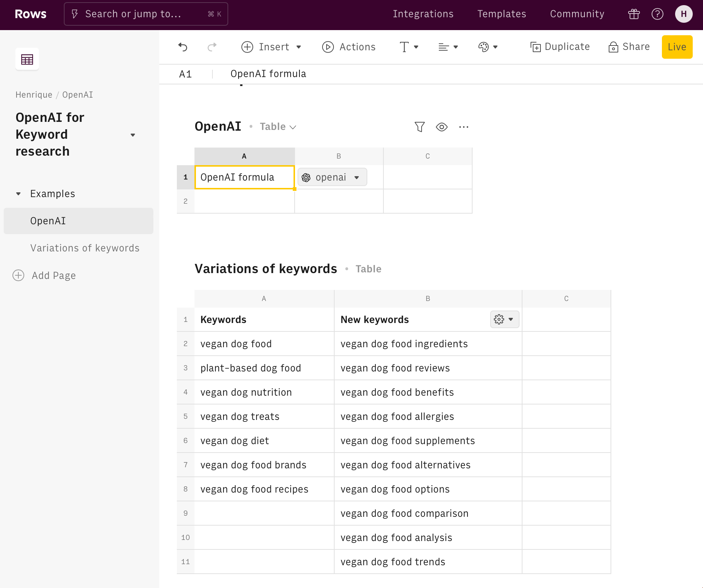
Task: Focus the Search or jump to field
Action: point(146,14)
